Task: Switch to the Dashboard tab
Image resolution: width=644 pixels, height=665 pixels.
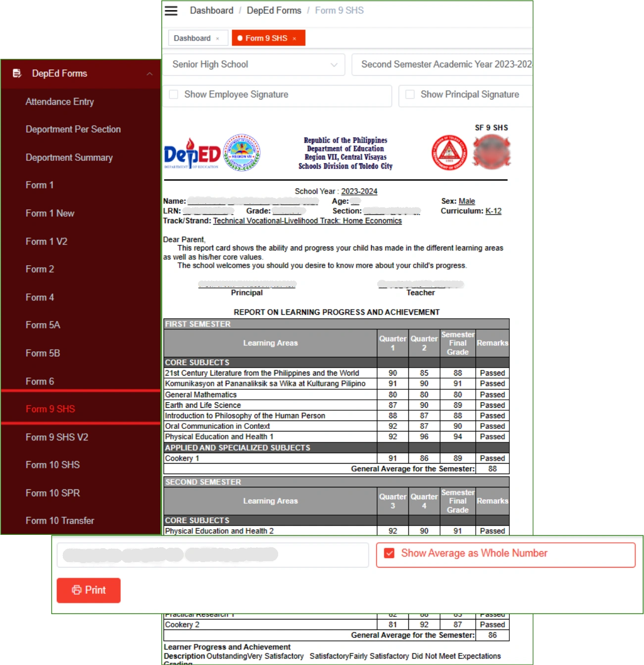Action: pos(192,38)
